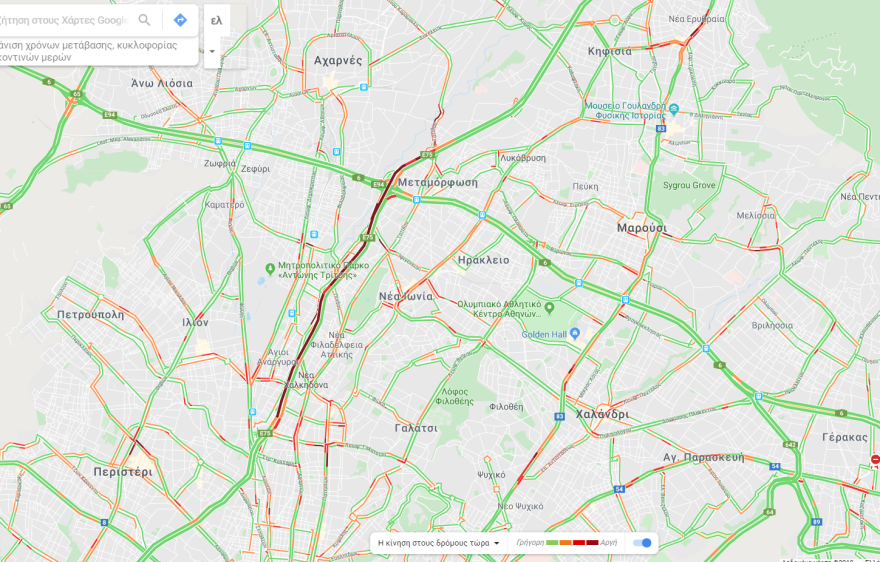Click the Χαλάνδρι area label

pyautogui.click(x=602, y=414)
